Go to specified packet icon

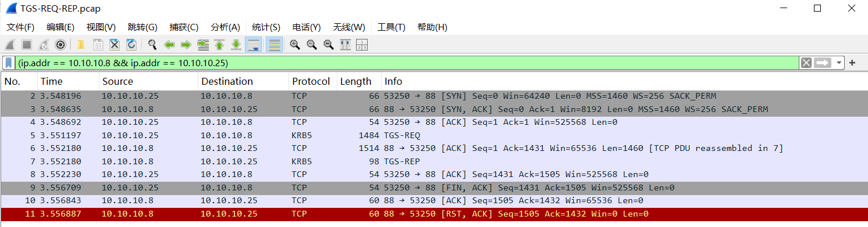click(x=203, y=45)
